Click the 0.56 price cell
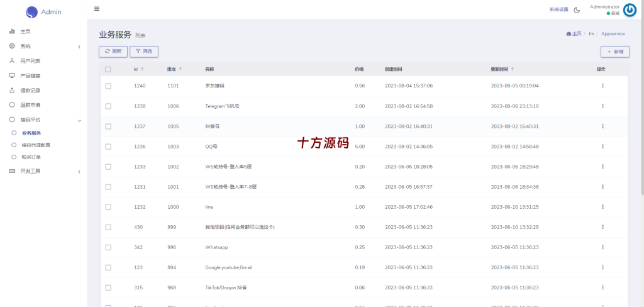This screenshot has height=307, width=644. click(360, 86)
